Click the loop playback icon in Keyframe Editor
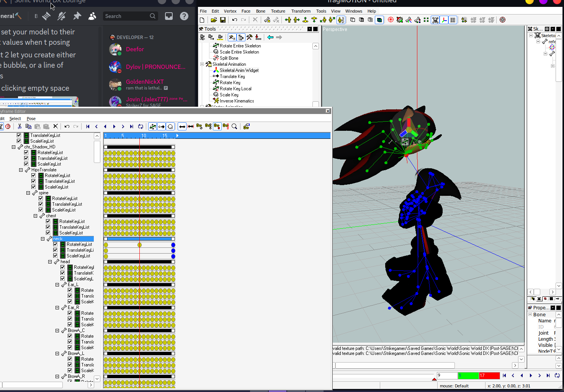This screenshot has width=564, height=392. click(141, 127)
